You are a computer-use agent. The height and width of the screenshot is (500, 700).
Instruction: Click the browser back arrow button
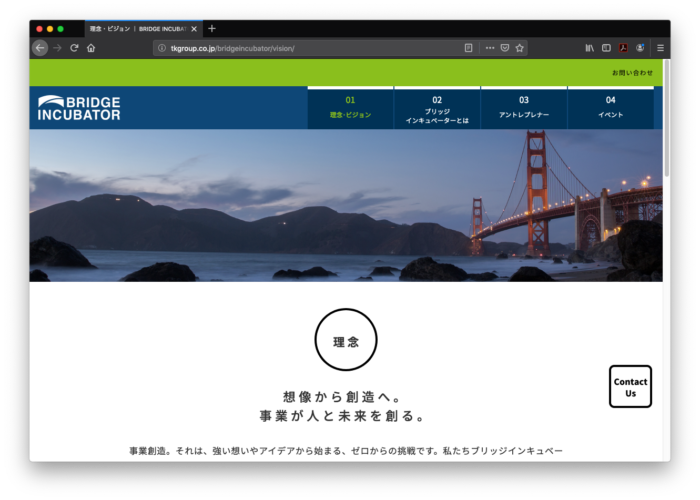coord(40,48)
